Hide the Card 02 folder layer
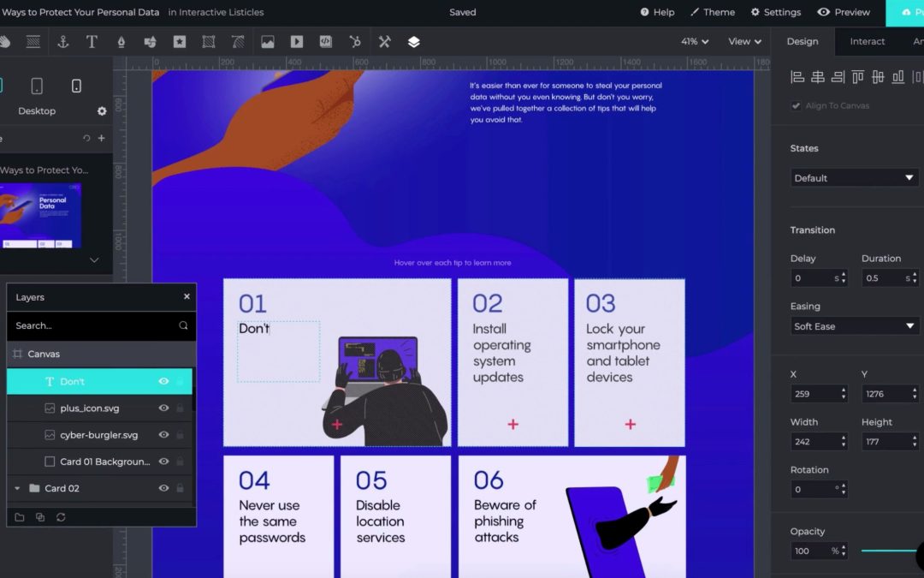This screenshot has width=924, height=578. pyautogui.click(x=163, y=488)
